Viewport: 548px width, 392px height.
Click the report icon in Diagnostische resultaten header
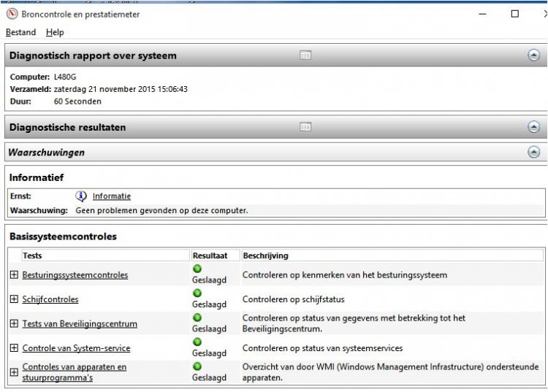click(305, 127)
